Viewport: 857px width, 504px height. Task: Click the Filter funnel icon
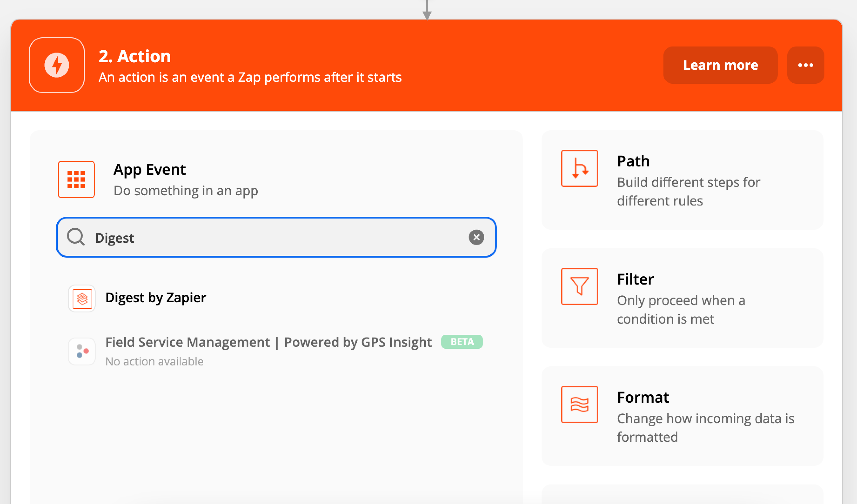[x=579, y=286]
